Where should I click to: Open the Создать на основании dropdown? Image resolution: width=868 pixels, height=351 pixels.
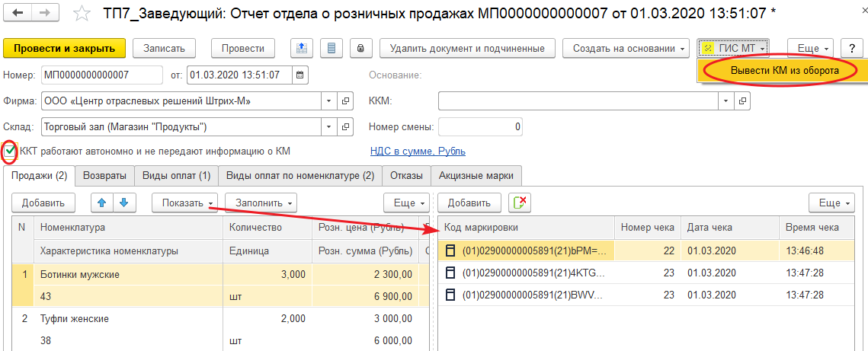click(626, 48)
